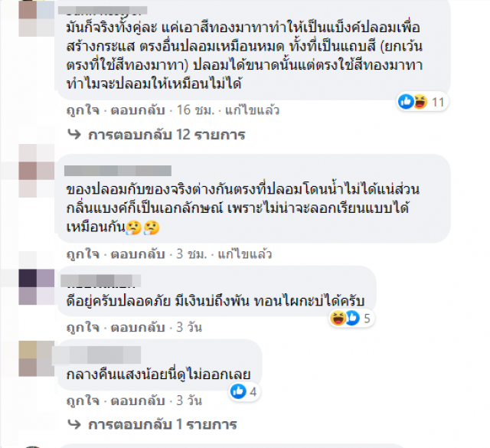
Task: Expand the 1 reply thread
Action: coord(162,424)
